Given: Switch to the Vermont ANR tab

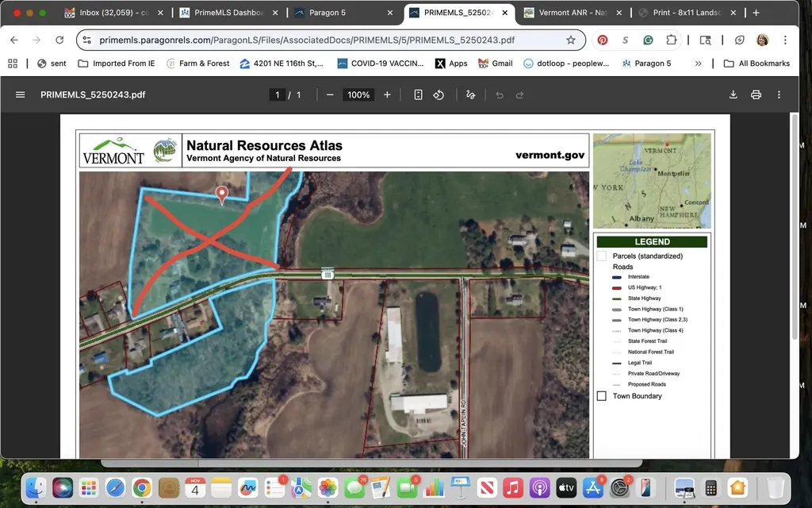Looking at the screenshot, I should [x=571, y=13].
